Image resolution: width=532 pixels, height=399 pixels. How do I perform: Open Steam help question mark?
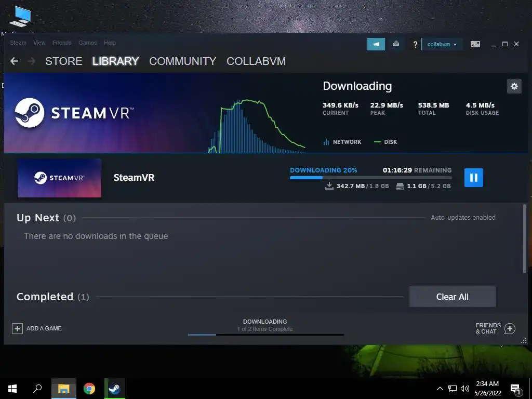[415, 45]
